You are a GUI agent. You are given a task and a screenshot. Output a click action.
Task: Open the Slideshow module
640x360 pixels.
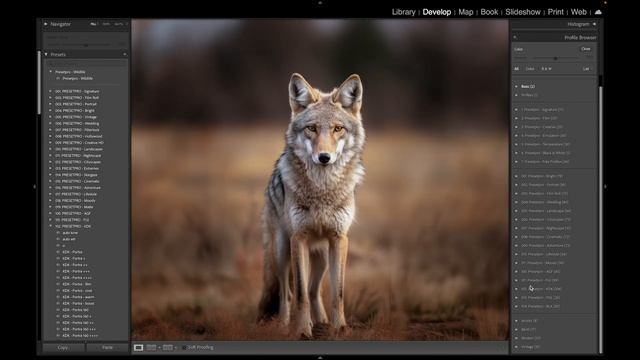[522, 12]
